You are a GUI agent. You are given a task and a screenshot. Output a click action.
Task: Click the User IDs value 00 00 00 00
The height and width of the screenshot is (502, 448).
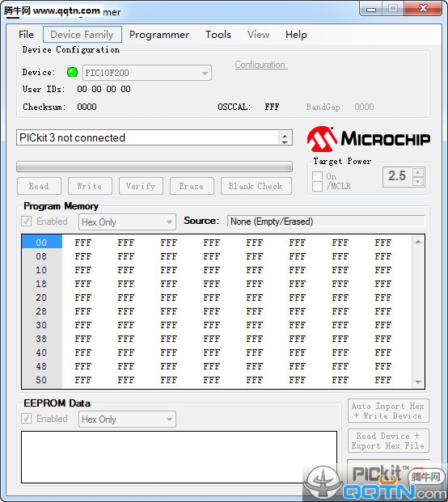point(104,89)
